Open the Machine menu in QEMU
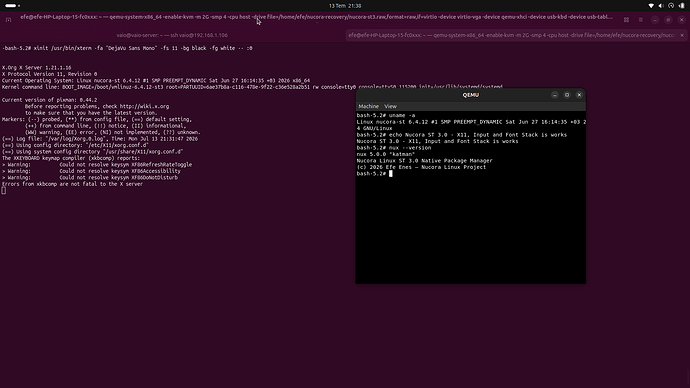 [x=368, y=106]
